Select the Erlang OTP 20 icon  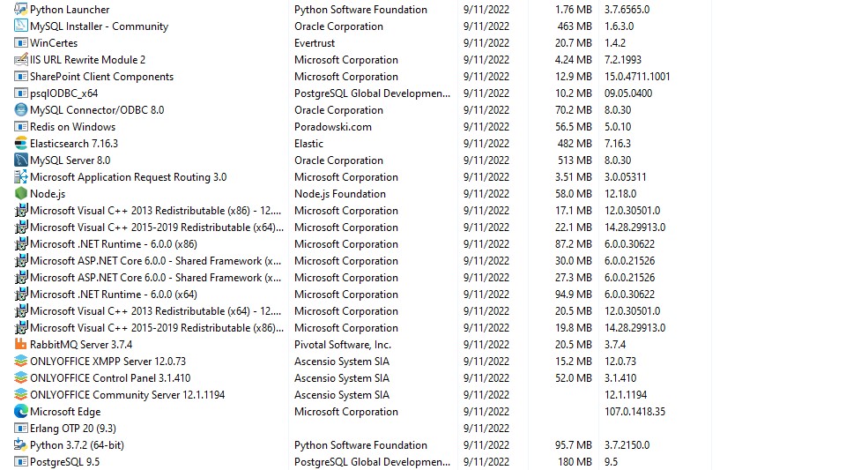(x=20, y=428)
